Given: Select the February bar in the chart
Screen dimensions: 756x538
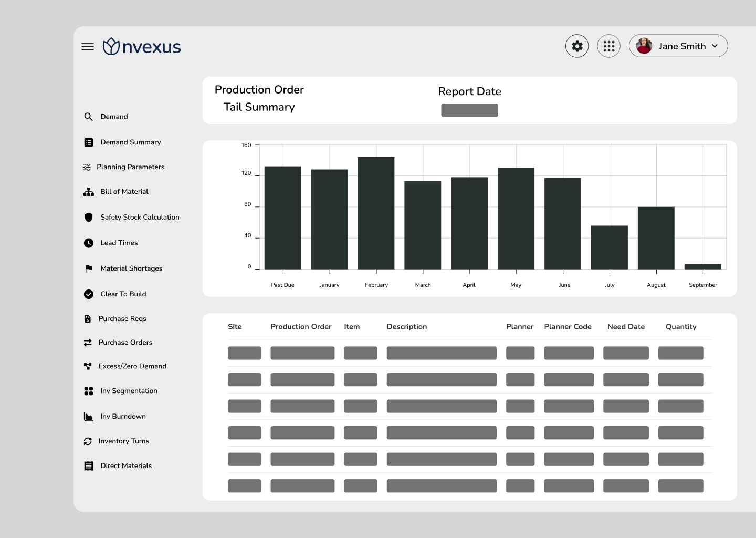Looking at the screenshot, I should (x=376, y=213).
